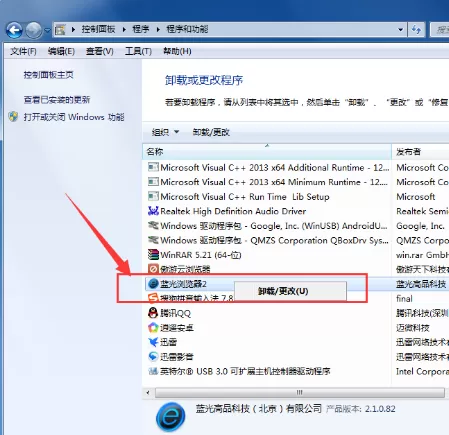Select 程序 in the breadcrumb path
This screenshot has width=449, height=435.
[x=141, y=29]
